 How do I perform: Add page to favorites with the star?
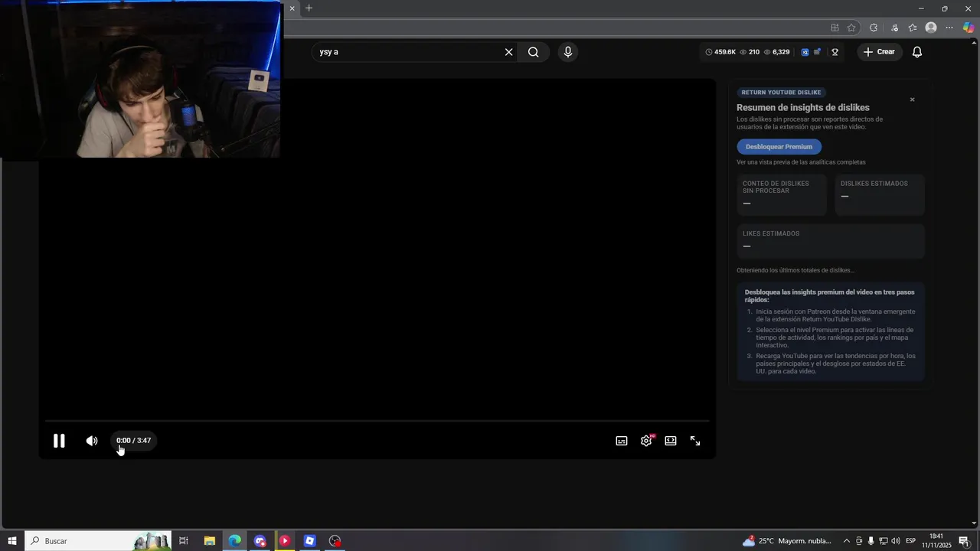click(x=851, y=28)
